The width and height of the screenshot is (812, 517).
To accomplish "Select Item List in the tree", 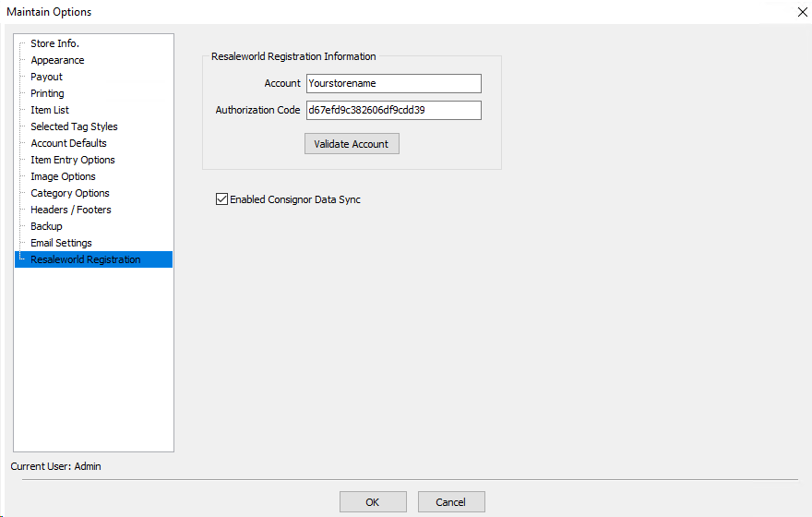I will [49, 110].
